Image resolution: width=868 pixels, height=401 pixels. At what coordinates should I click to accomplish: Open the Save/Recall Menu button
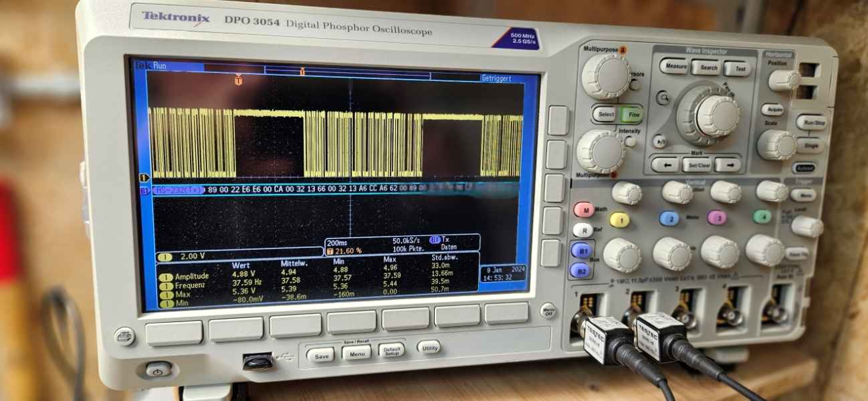(356, 352)
